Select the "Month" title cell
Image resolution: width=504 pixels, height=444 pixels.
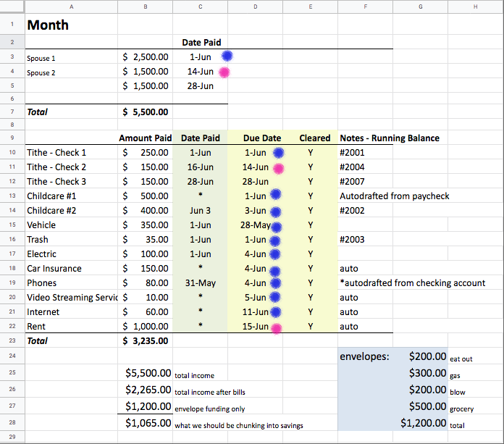click(x=70, y=25)
